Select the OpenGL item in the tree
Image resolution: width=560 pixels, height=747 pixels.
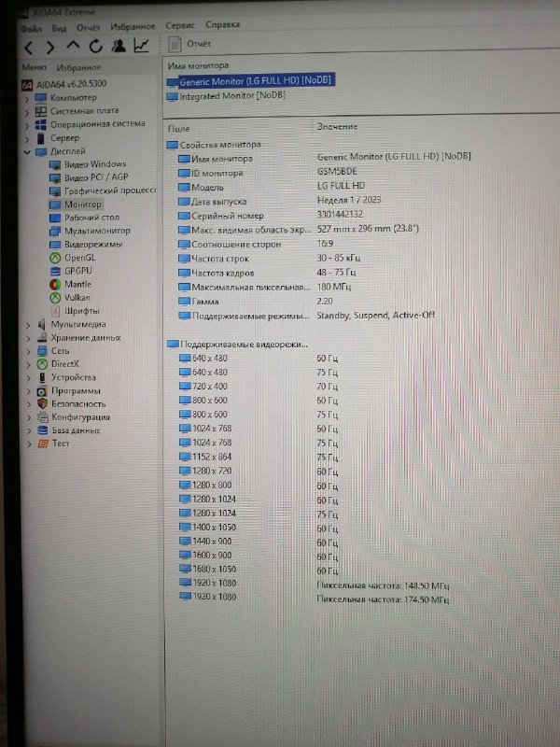[x=78, y=257]
